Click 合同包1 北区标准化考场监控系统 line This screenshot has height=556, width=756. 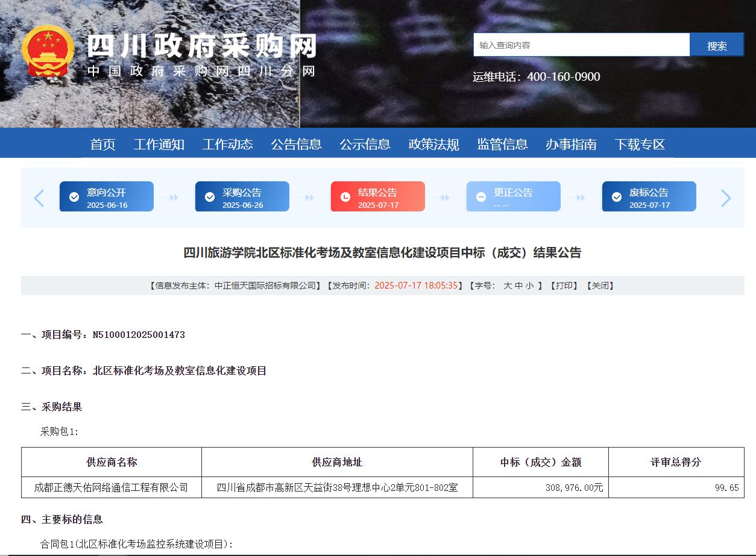click(x=137, y=544)
